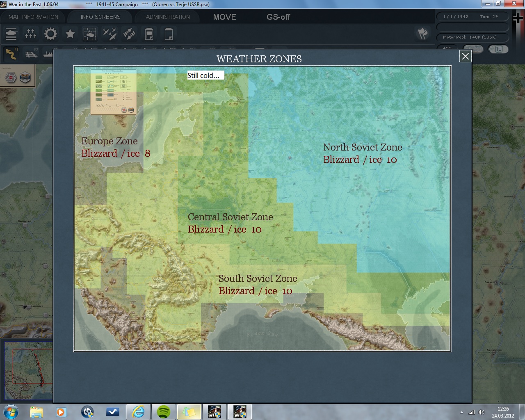Open the clipboard with flag report icon
The height and width of the screenshot is (420, 525).
[x=149, y=34]
